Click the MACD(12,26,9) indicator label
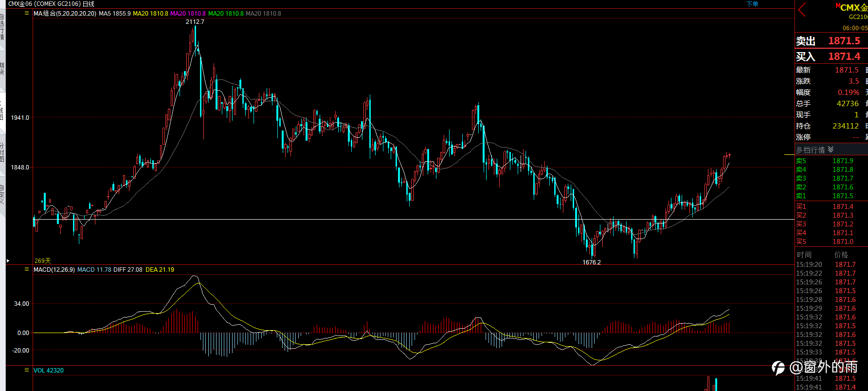Image resolution: width=868 pixels, height=391 pixels. 54,270
